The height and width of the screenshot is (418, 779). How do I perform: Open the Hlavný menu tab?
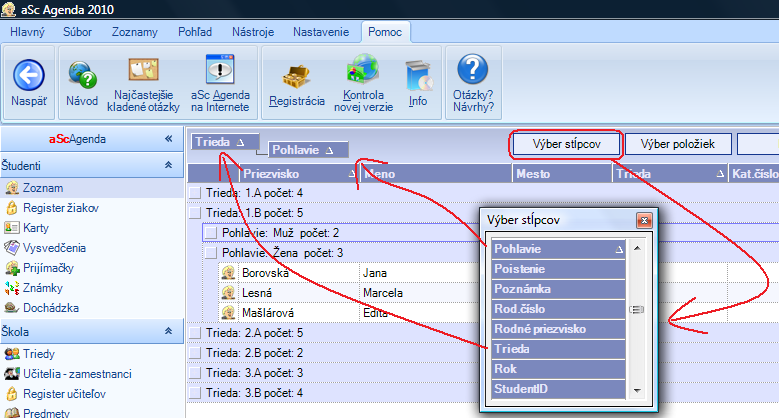pos(27,32)
